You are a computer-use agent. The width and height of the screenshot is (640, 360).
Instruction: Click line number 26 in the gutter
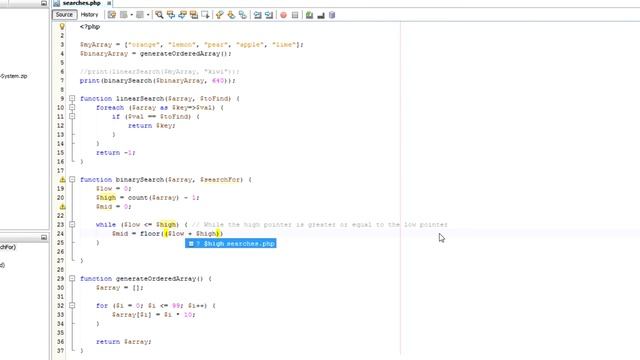pos(60,251)
